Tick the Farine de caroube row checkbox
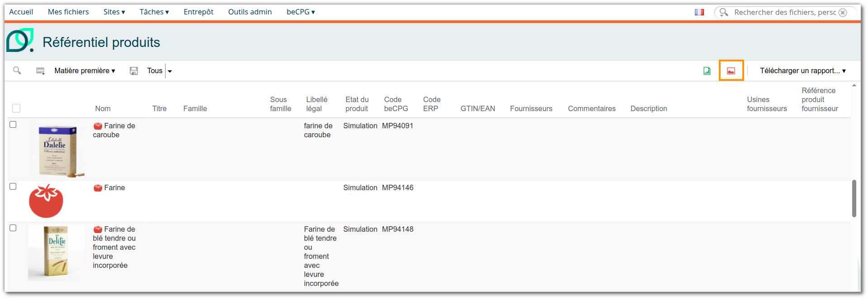Viewport: 868px width, 299px height. 13,125
